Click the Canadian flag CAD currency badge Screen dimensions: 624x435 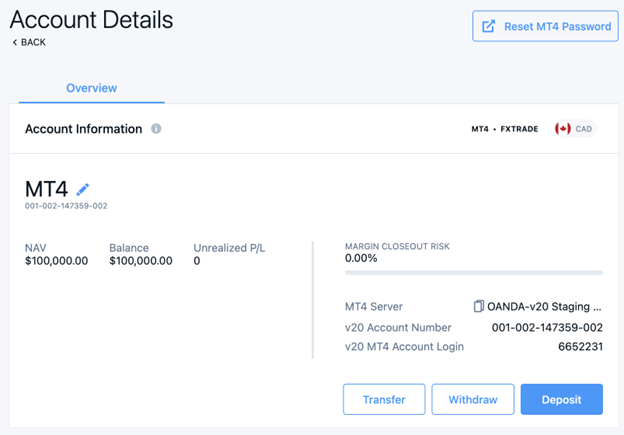574,129
